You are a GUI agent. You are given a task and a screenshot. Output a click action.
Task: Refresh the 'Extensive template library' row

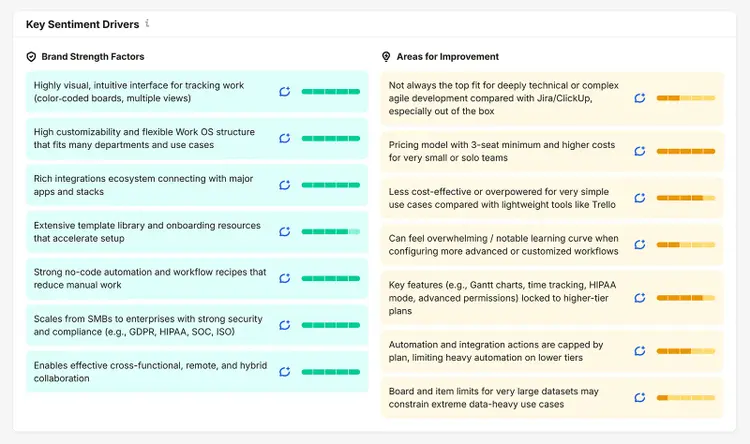[x=285, y=232]
